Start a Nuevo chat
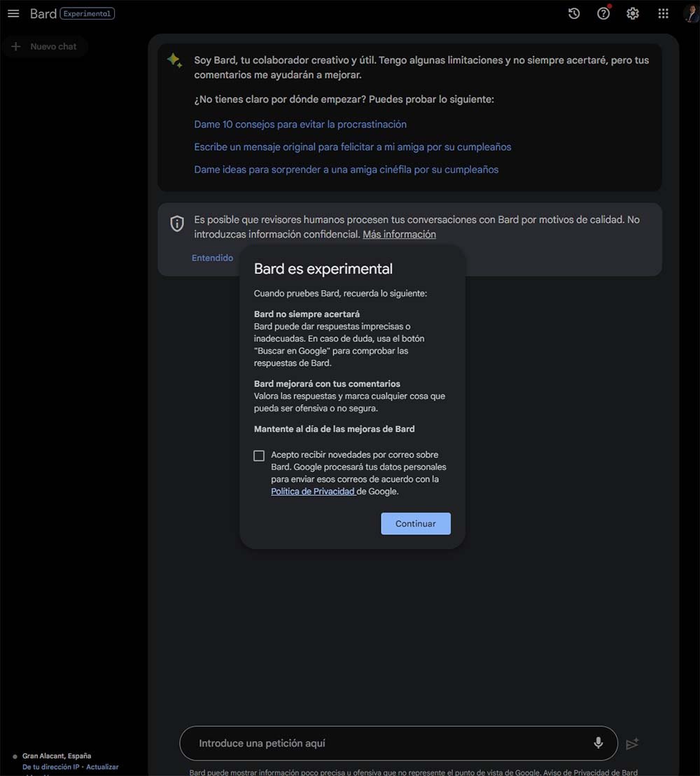Image resolution: width=700 pixels, height=776 pixels. pos(45,46)
